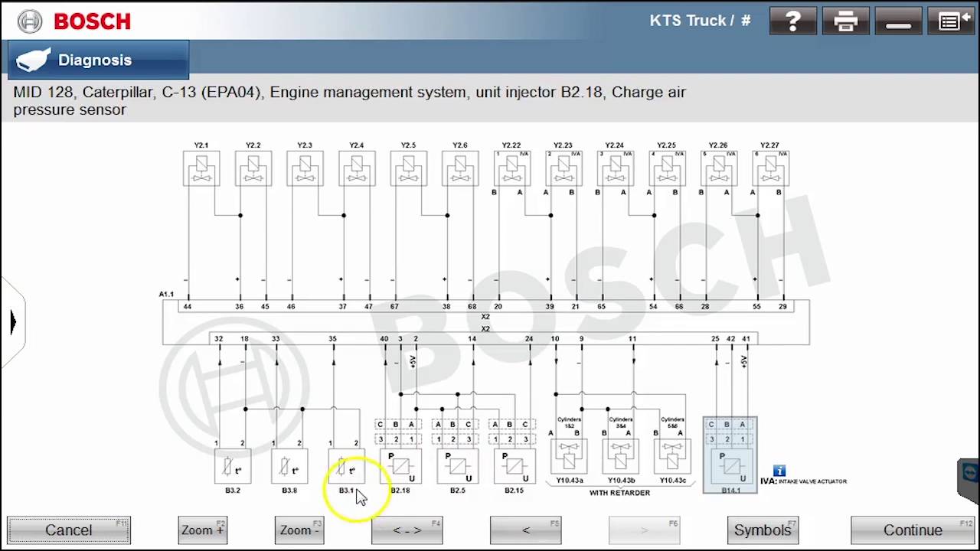Click the Zoom + button

pyautogui.click(x=203, y=530)
